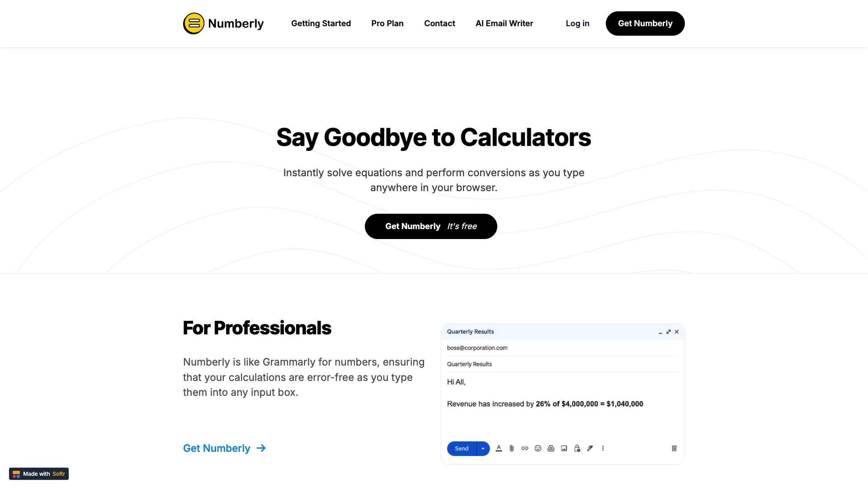Click the emoji icon in email toolbar
The height and width of the screenshot is (488, 868).
click(538, 448)
